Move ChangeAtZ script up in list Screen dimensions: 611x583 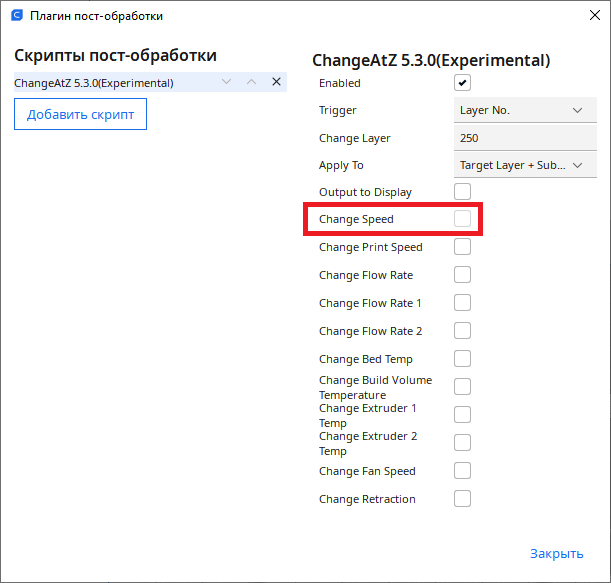pyautogui.click(x=251, y=82)
